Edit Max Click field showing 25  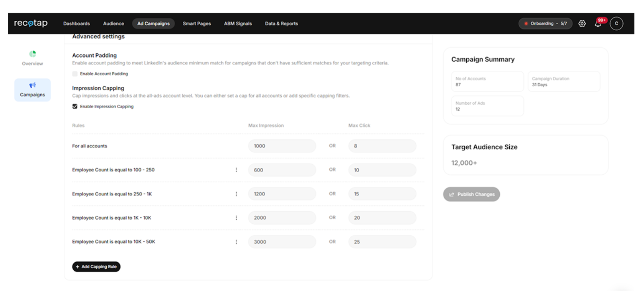pyautogui.click(x=382, y=242)
